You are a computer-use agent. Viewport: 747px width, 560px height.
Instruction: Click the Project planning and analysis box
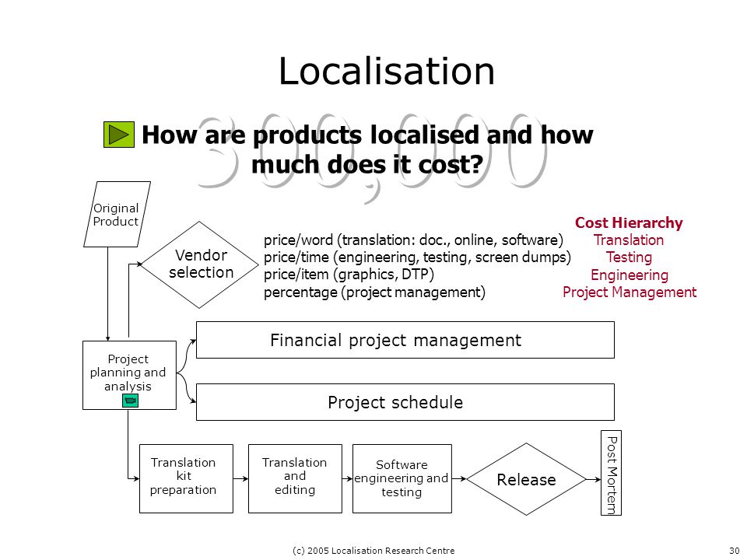(x=130, y=375)
